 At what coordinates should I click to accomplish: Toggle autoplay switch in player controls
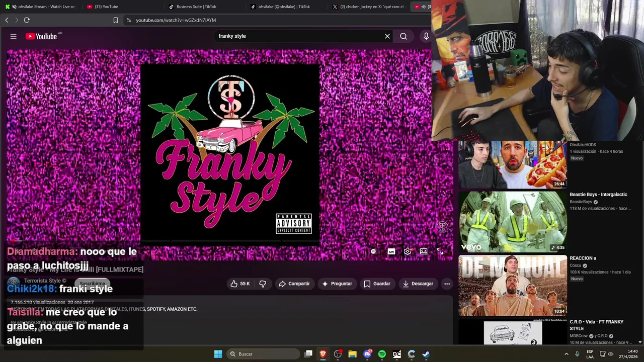[x=373, y=251]
